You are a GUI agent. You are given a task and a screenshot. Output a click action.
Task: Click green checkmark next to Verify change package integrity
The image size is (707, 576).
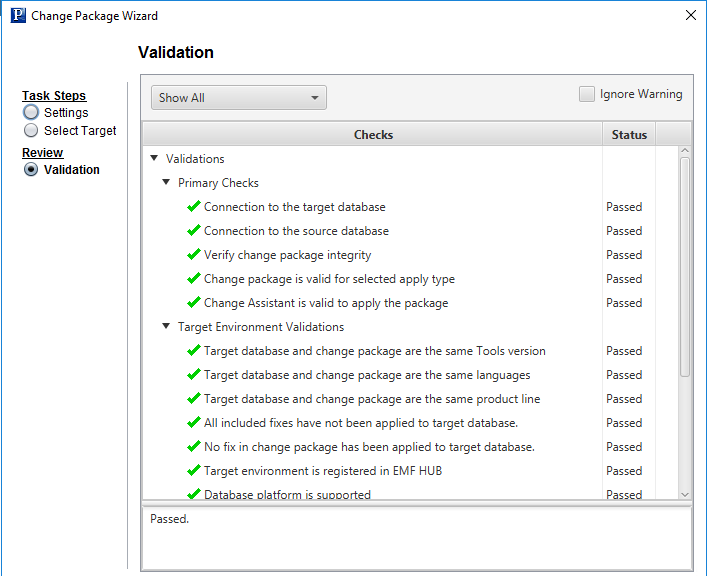[x=194, y=255]
